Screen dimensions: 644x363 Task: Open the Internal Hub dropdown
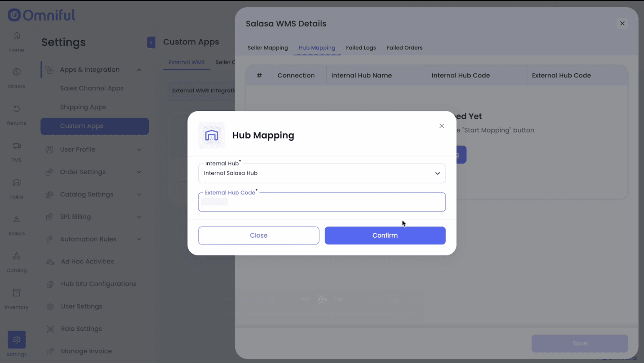tap(322, 173)
